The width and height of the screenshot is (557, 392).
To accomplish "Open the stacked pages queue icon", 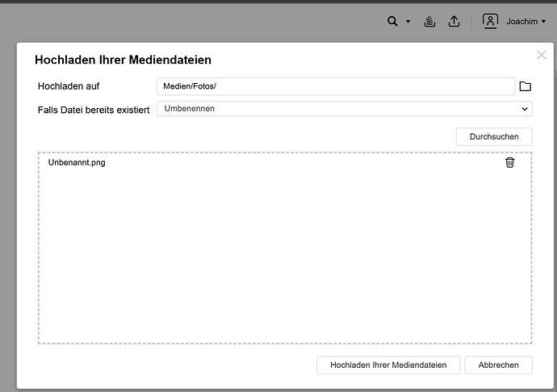I will [x=431, y=22].
